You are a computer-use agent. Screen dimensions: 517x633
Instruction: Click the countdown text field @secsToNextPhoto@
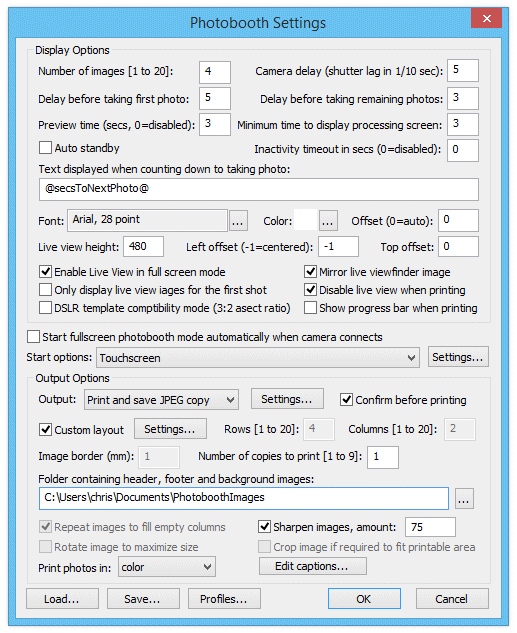click(x=259, y=189)
